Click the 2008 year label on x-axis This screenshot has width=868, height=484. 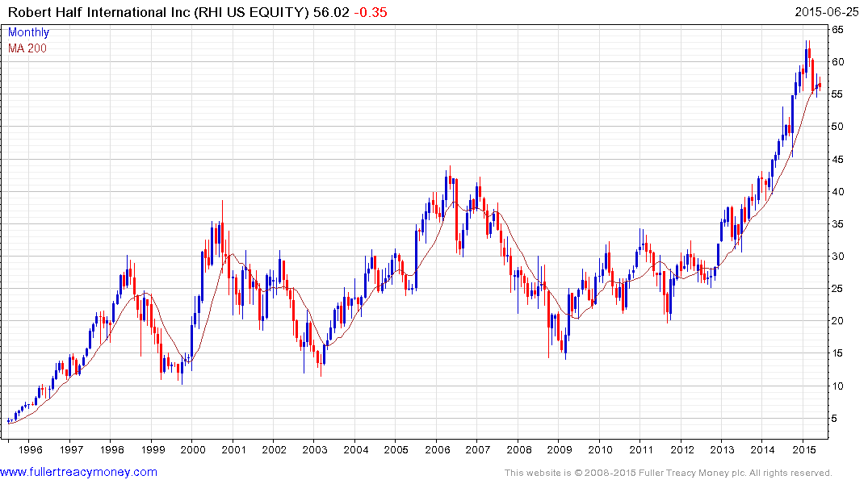(x=519, y=449)
